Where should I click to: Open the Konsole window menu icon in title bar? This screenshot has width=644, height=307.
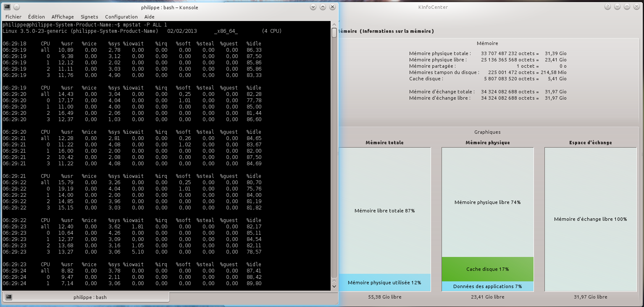tap(7, 7)
